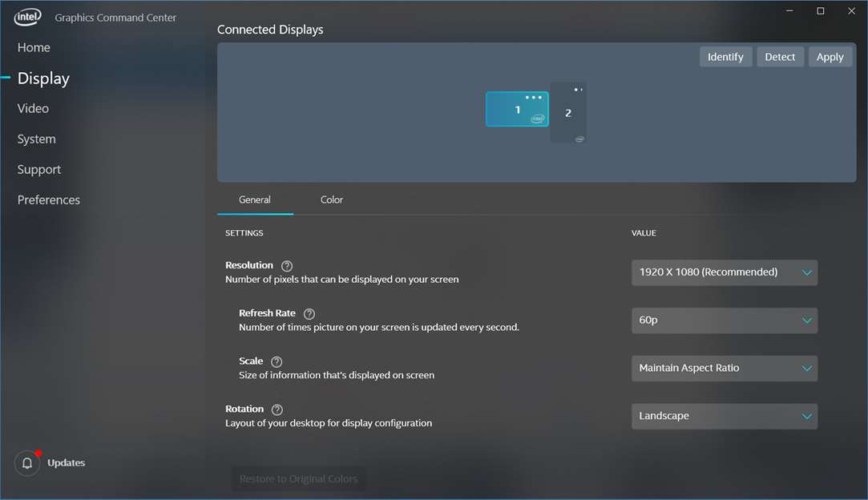Open Updates via the notification bell icon
The width and height of the screenshot is (868, 500).
click(26, 462)
